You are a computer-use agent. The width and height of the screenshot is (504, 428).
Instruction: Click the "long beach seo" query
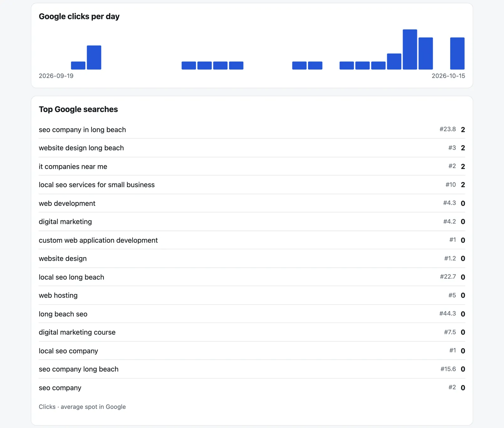(63, 314)
